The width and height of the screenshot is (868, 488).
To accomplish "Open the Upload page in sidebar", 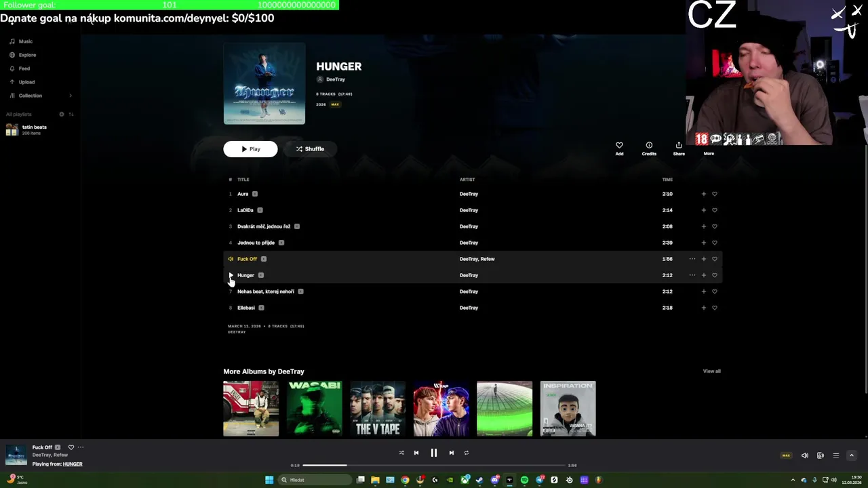I will coord(22,82).
